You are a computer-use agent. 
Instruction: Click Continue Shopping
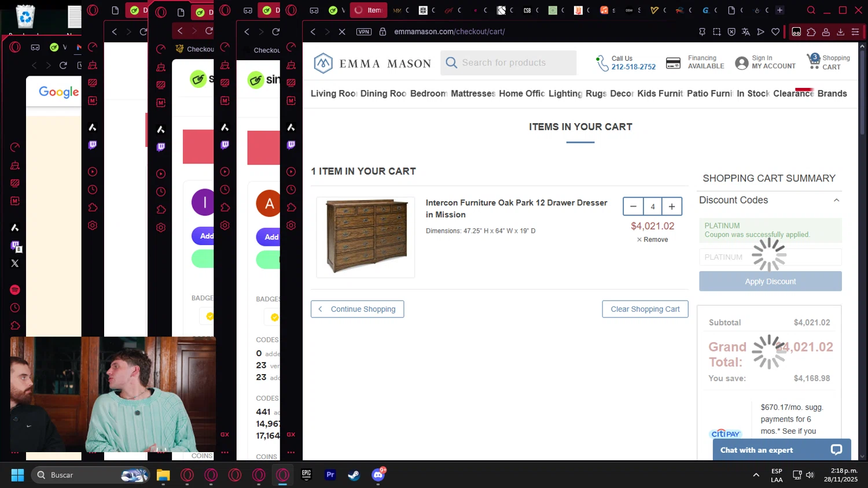click(357, 309)
